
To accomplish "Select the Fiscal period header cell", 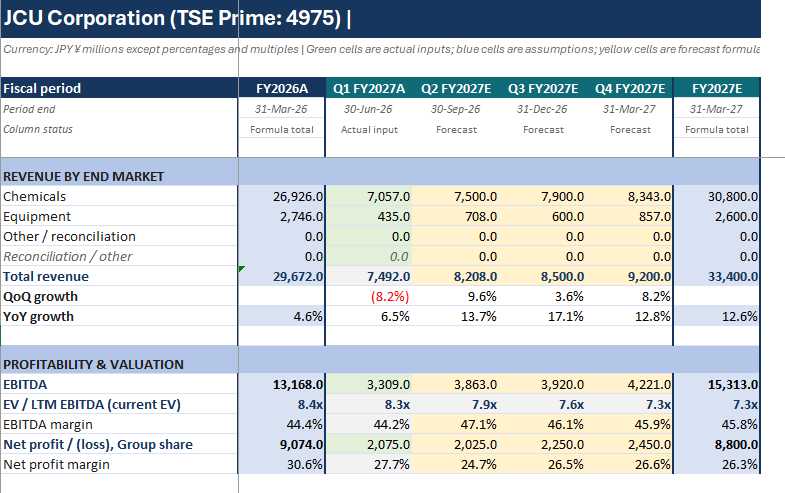I will click(119, 88).
